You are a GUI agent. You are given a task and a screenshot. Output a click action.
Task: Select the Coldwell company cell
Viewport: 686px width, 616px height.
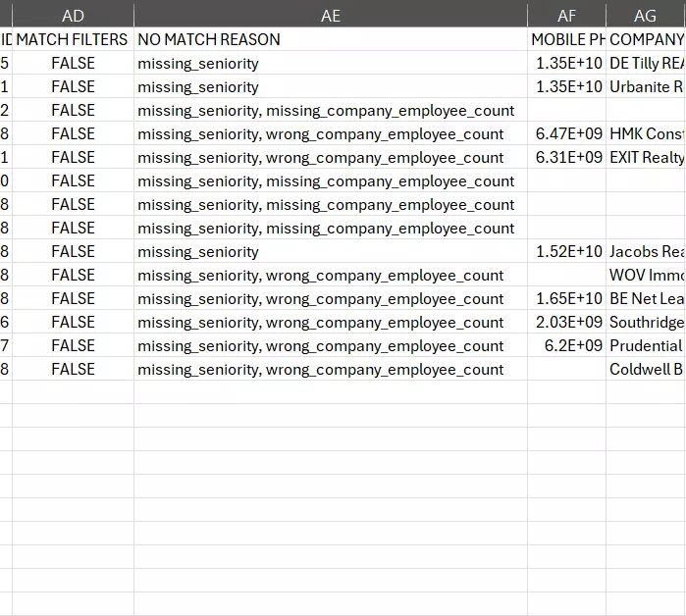point(645,369)
